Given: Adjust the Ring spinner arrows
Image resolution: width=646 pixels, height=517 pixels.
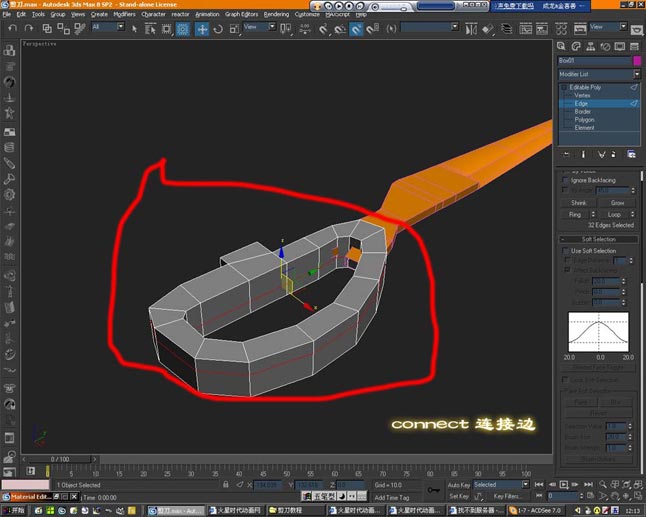Looking at the screenshot, I should pos(593,214).
